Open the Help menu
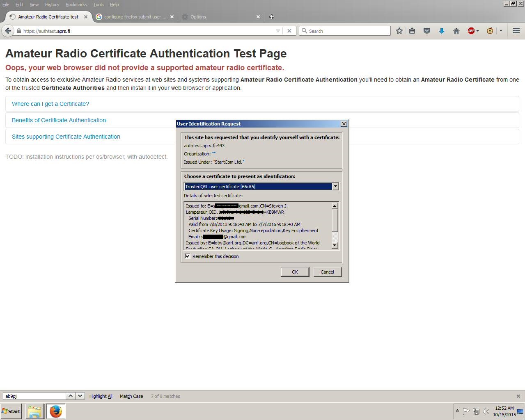The width and height of the screenshot is (525, 420). pos(114,5)
